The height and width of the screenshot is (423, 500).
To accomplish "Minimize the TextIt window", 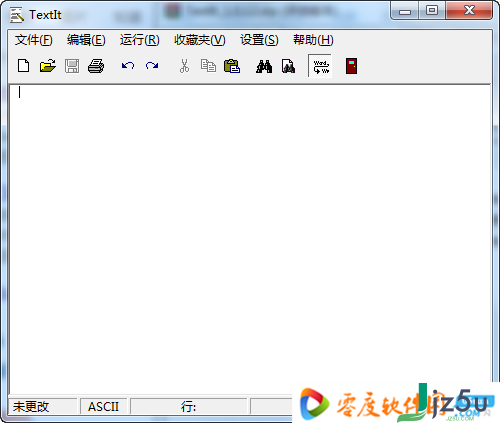I will point(405,11).
